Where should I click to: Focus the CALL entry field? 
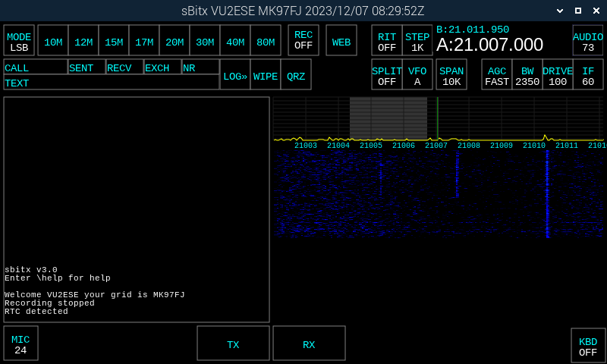(36, 67)
